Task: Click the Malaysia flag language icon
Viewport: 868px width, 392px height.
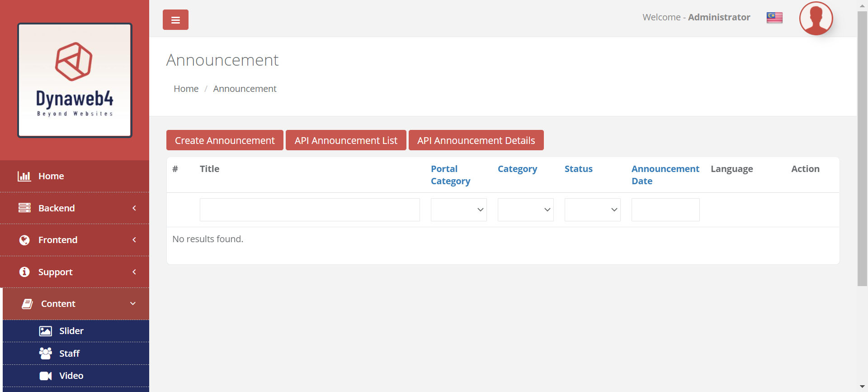Action: pos(774,18)
